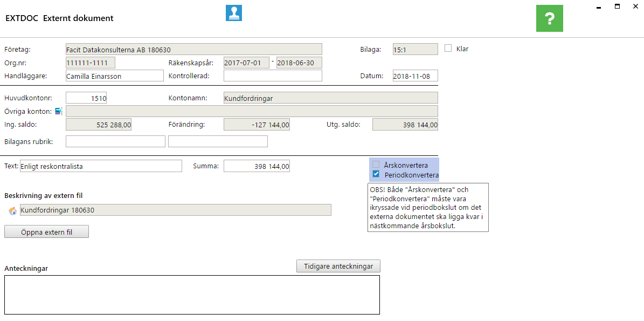Click the blue stamp icon in header

pos(234,13)
